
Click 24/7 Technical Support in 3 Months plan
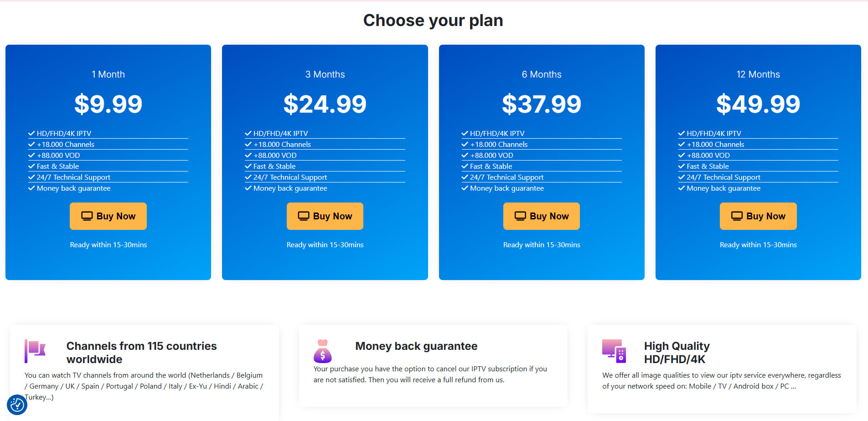click(x=290, y=177)
